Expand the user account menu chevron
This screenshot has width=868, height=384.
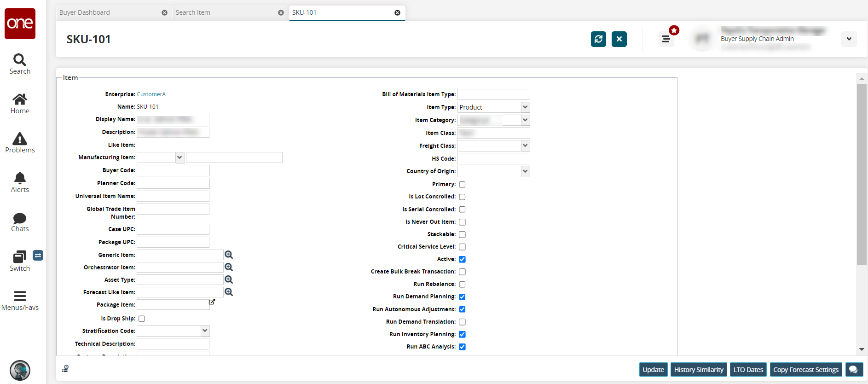click(849, 39)
